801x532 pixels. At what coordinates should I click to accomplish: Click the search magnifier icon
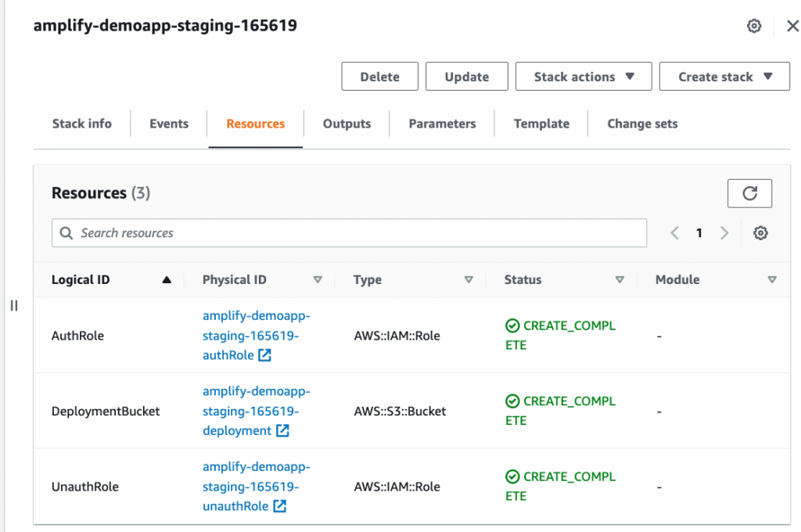coord(66,233)
